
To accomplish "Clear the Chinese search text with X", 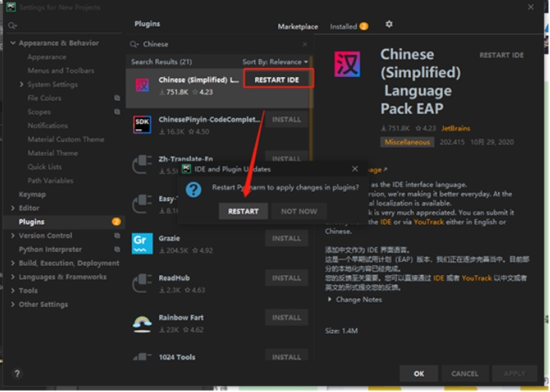I will point(305,44).
